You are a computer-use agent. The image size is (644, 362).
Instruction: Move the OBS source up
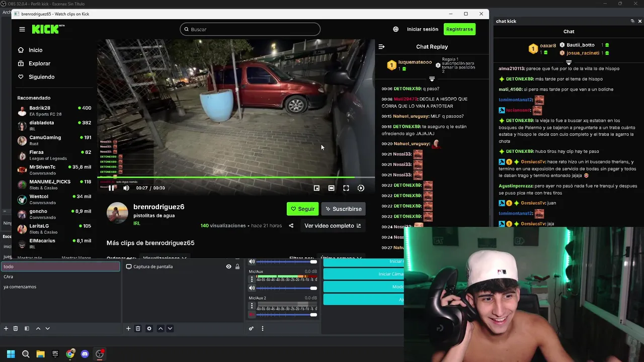point(160,328)
